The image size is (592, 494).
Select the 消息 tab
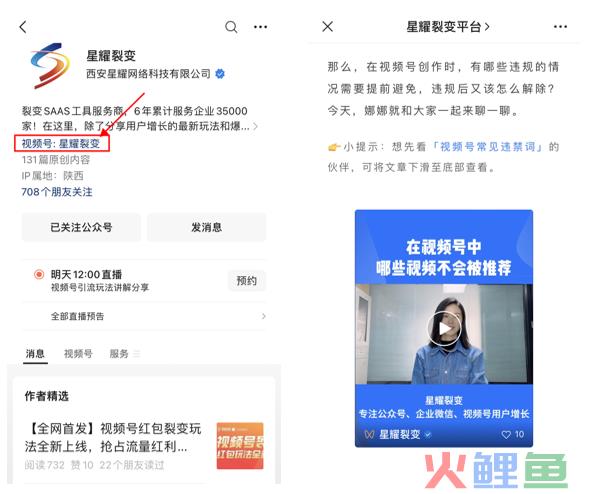click(35, 354)
